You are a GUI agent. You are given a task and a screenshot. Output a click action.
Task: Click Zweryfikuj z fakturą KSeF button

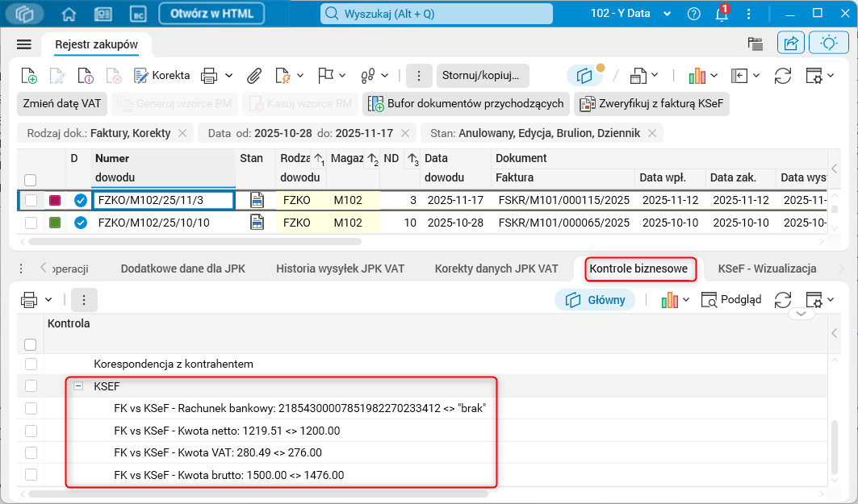click(651, 103)
